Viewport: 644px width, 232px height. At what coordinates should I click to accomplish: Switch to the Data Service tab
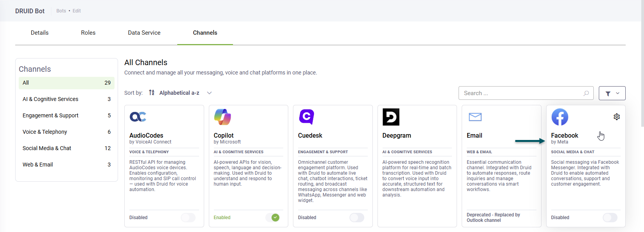[x=144, y=33]
